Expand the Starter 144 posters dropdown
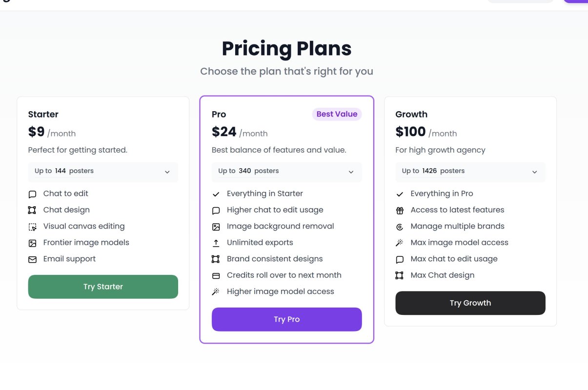Screen dimensions: 588x390 [103, 172]
